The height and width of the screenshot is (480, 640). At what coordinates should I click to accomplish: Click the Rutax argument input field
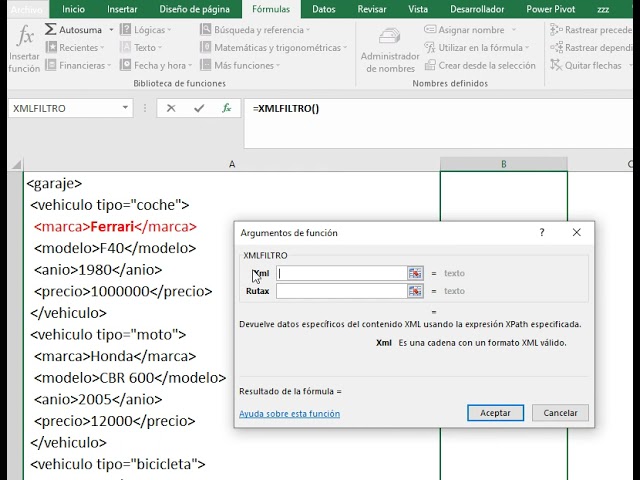tap(342, 291)
